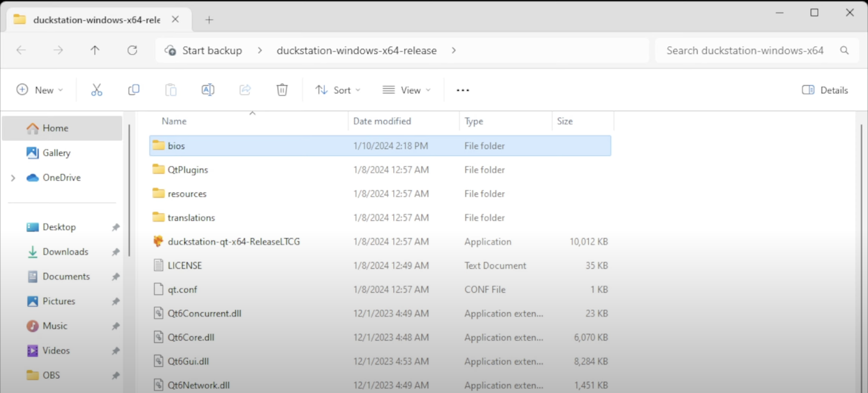868x393 pixels.
Task: Select the Qt6Gui.dll file icon
Action: coord(158,361)
